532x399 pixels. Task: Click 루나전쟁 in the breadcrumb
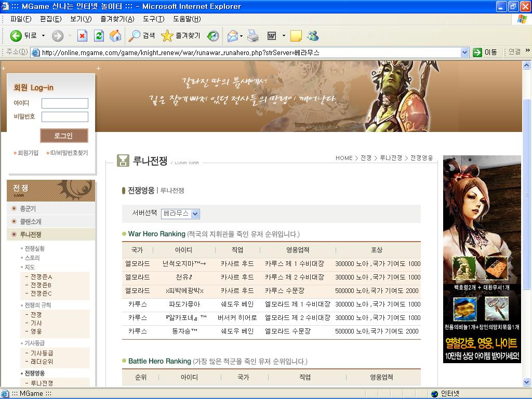pos(391,158)
